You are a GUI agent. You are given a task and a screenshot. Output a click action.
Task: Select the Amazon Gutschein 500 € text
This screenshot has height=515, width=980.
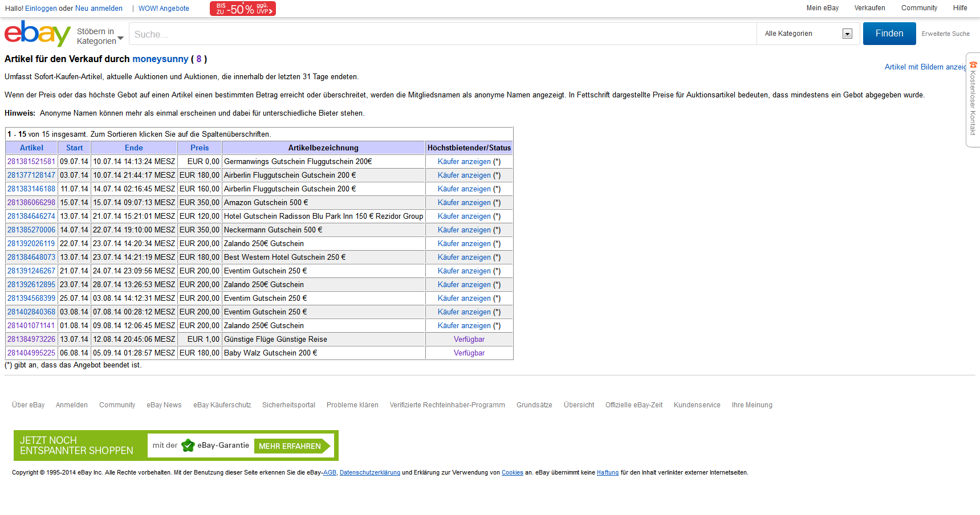click(x=266, y=203)
